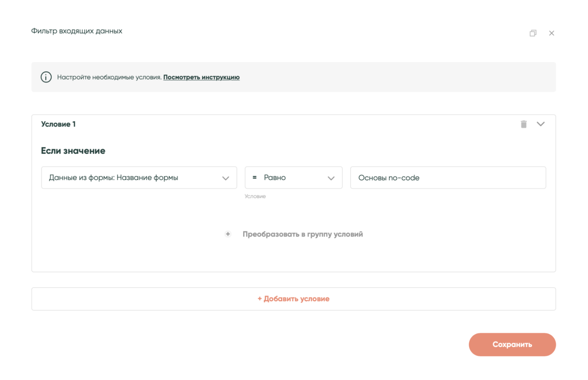Viewport: 588px width, 380px height.
Task: Collapse Условие 1 using the chevron
Action: click(x=540, y=124)
